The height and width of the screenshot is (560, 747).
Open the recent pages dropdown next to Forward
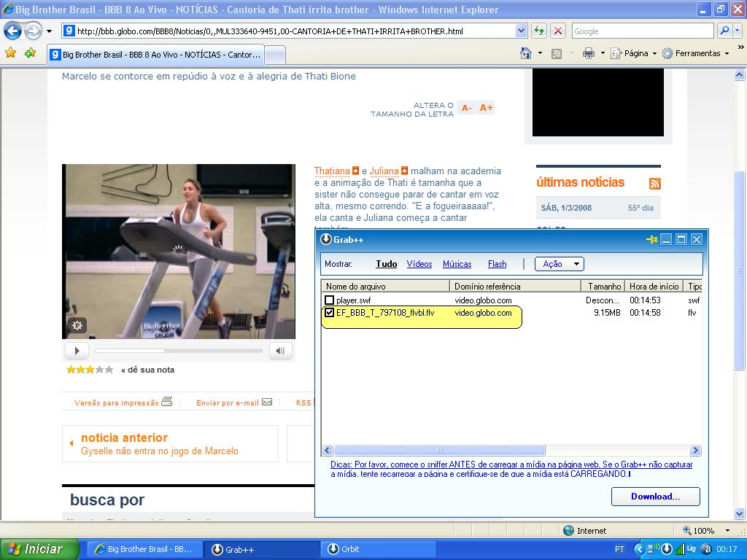[x=49, y=31]
